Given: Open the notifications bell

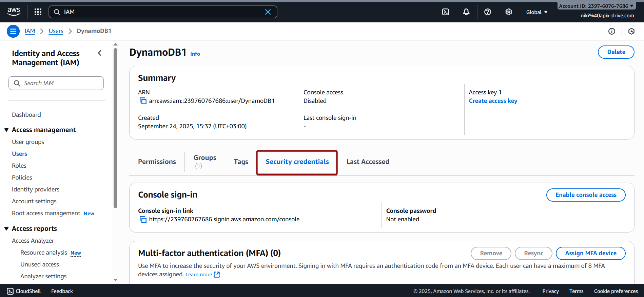Looking at the screenshot, I should pyautogui.click(x=466, y=12).
